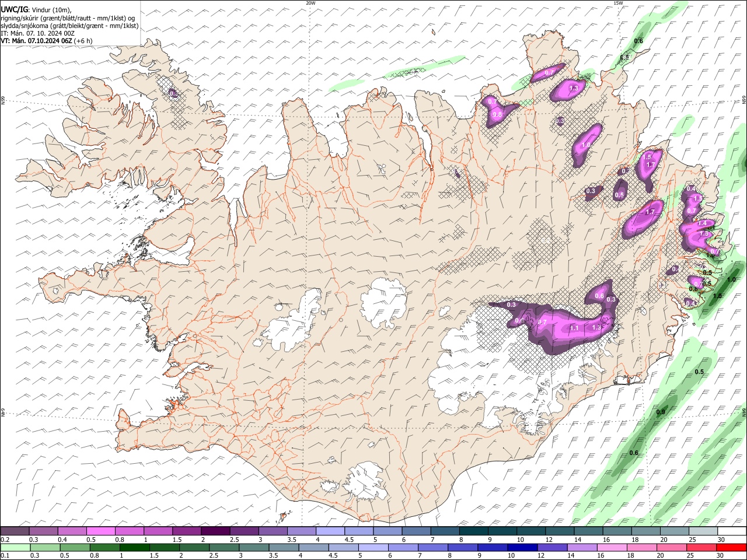
Task: Select the medium green 0.5 rain legend swatch
Action: (75, 548)
